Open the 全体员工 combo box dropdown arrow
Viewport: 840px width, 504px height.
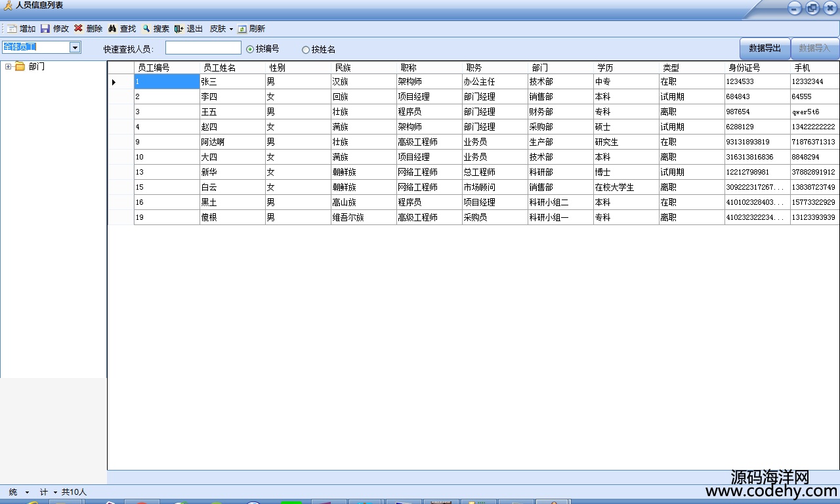coord(75,47)
